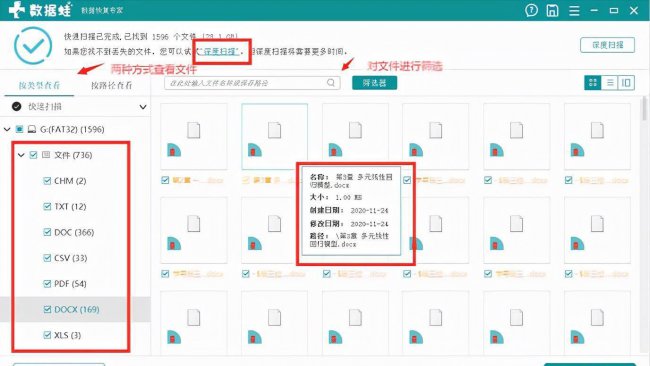Click the G:(FAT32) drive icon

coord(32,129)
